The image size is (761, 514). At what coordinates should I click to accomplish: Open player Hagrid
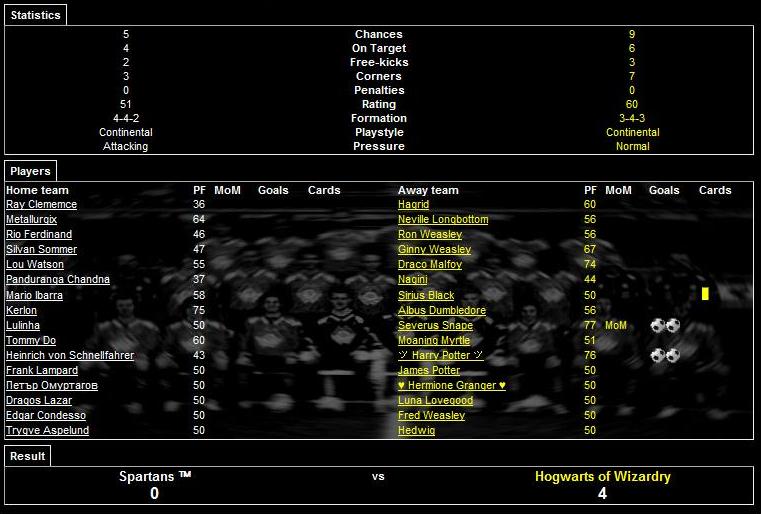[414, 204]
